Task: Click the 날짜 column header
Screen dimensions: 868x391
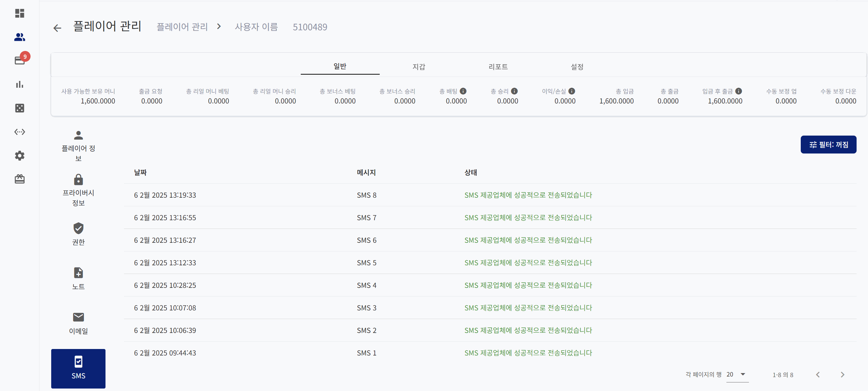Action: [140, 172]
